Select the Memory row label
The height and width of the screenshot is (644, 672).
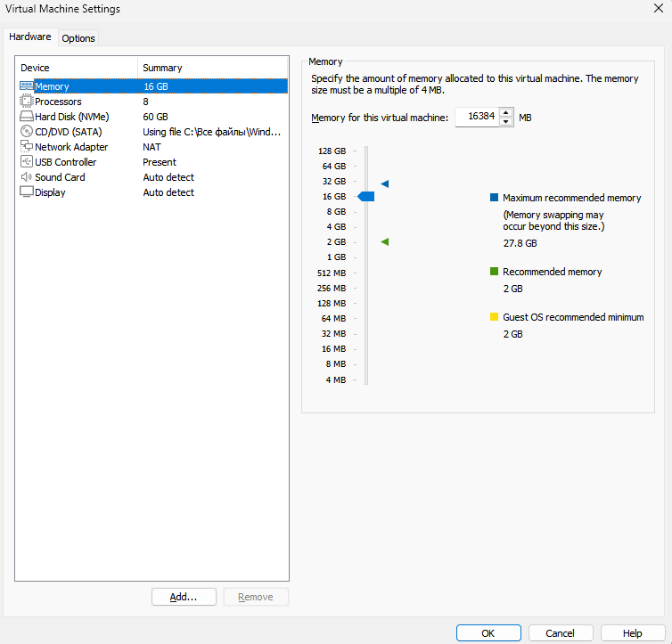click(x=52, y=86)
